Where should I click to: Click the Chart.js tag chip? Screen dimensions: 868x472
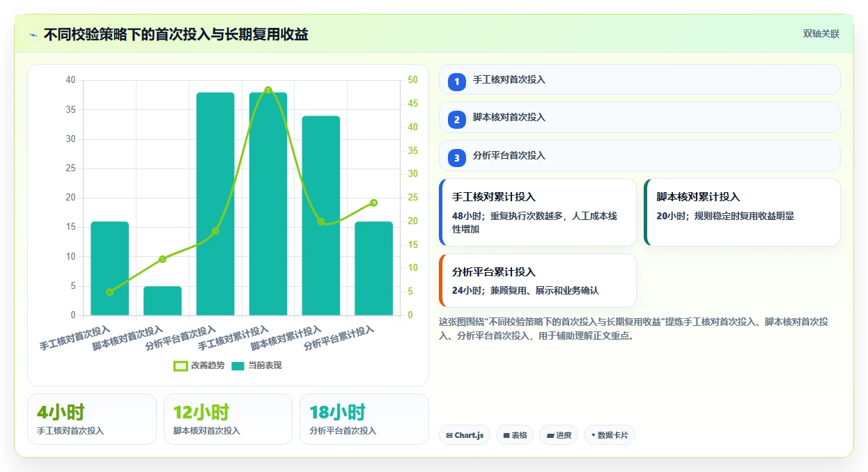pyautogui.click(x=465, y=435)
